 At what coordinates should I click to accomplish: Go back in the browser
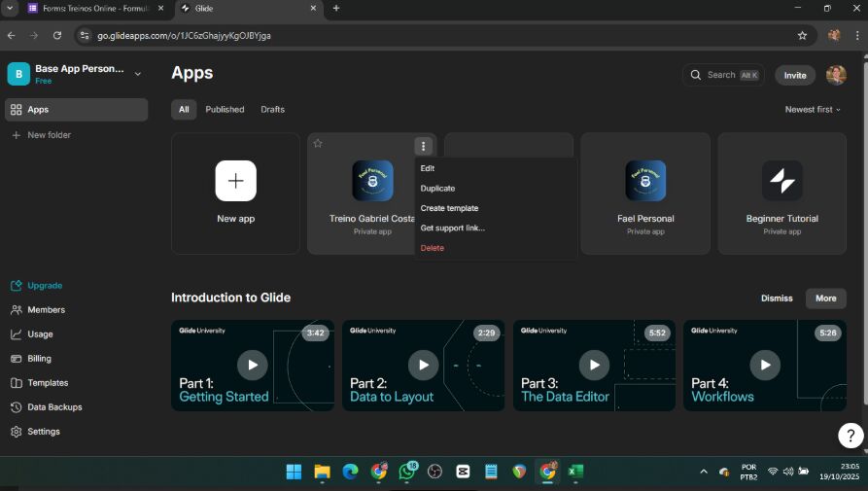pyautogui.click(x=11, y=35)
